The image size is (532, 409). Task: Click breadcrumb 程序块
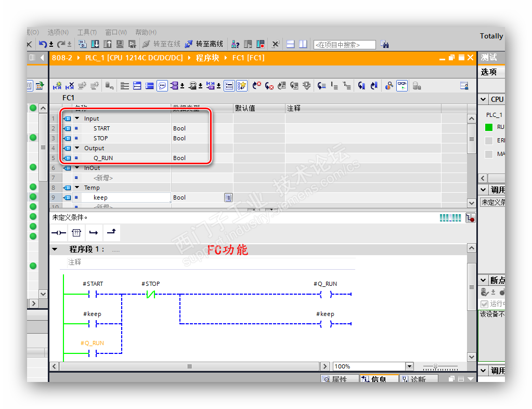tap(207, 58)
